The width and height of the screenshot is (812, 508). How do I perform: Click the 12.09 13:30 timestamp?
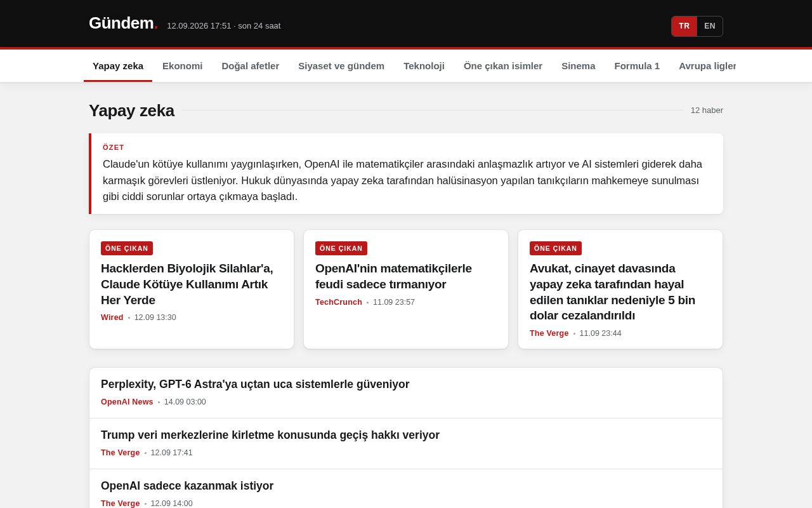pos(155,317)
